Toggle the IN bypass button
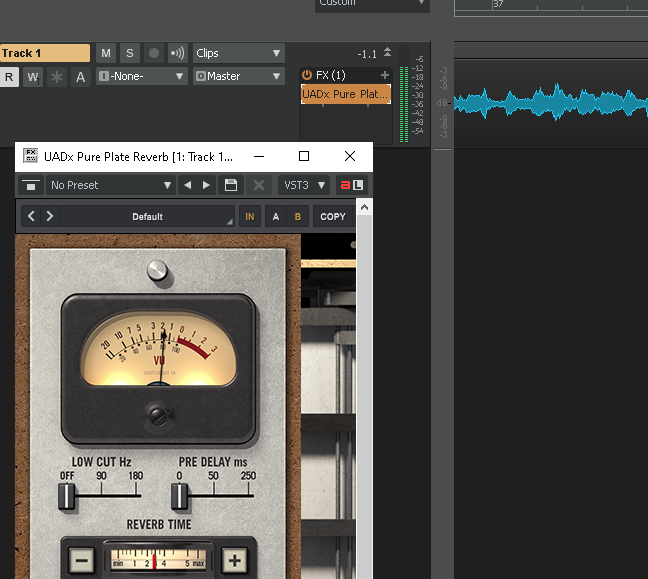 coord(250,217)
